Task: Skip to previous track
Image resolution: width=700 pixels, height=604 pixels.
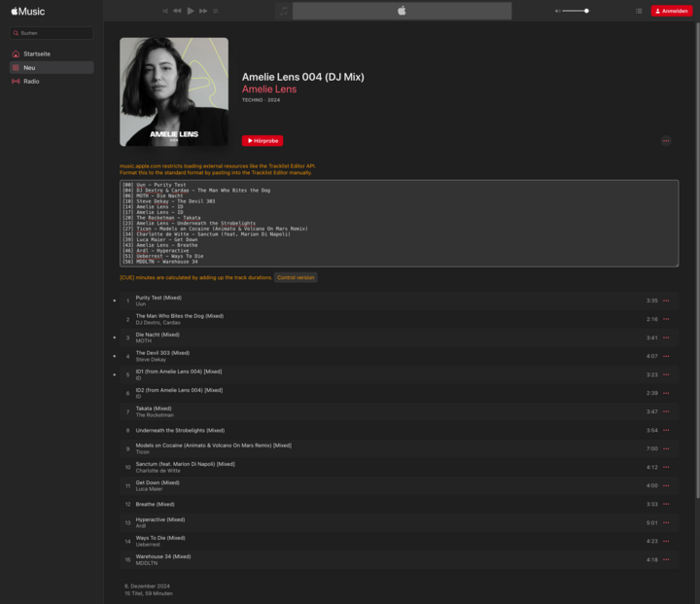Action: point(177,11)
